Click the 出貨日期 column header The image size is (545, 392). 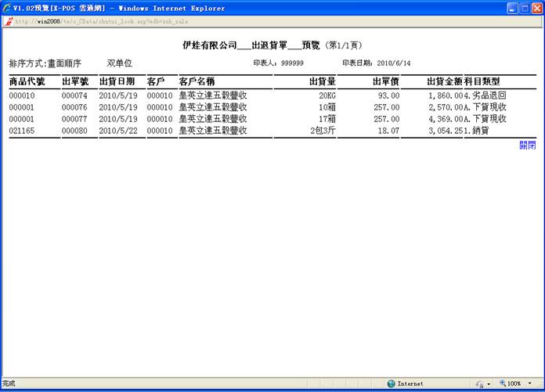click(x=117, y=81)
